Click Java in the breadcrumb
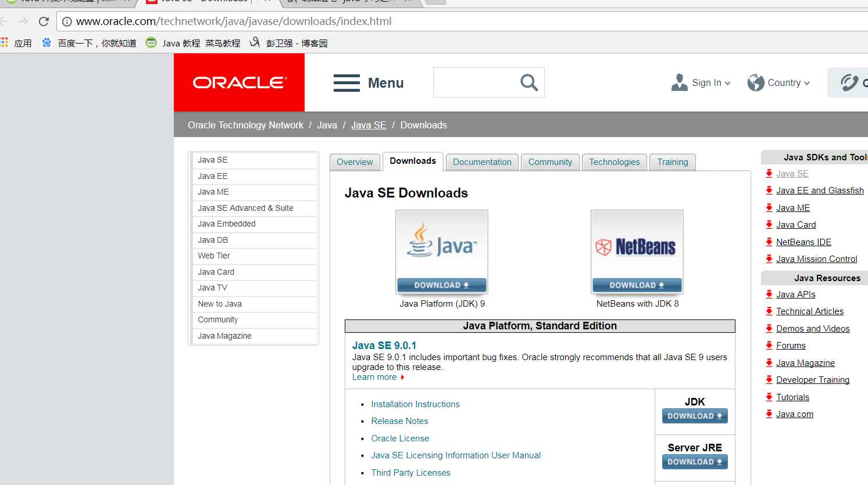 (x=327, y=125)
